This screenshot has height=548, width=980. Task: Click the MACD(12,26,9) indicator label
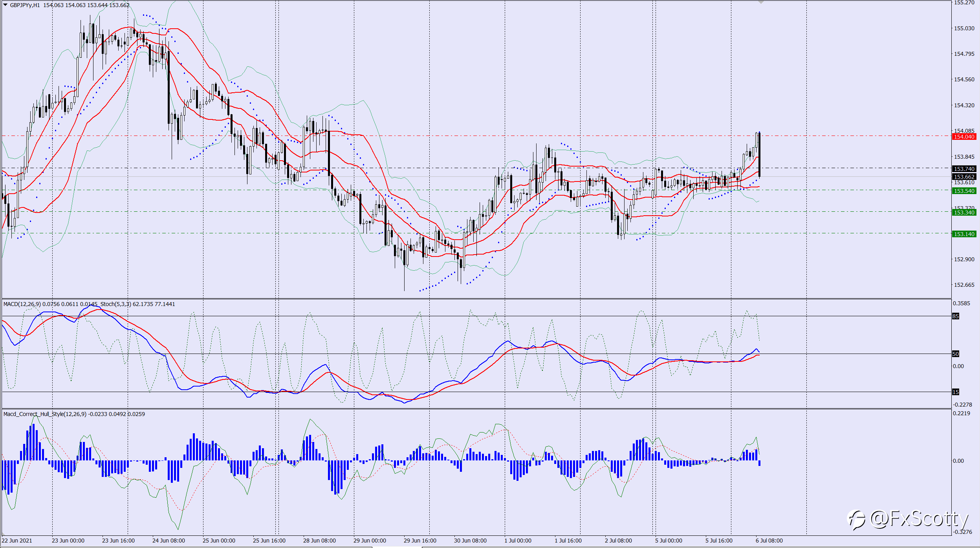(22, 304)
